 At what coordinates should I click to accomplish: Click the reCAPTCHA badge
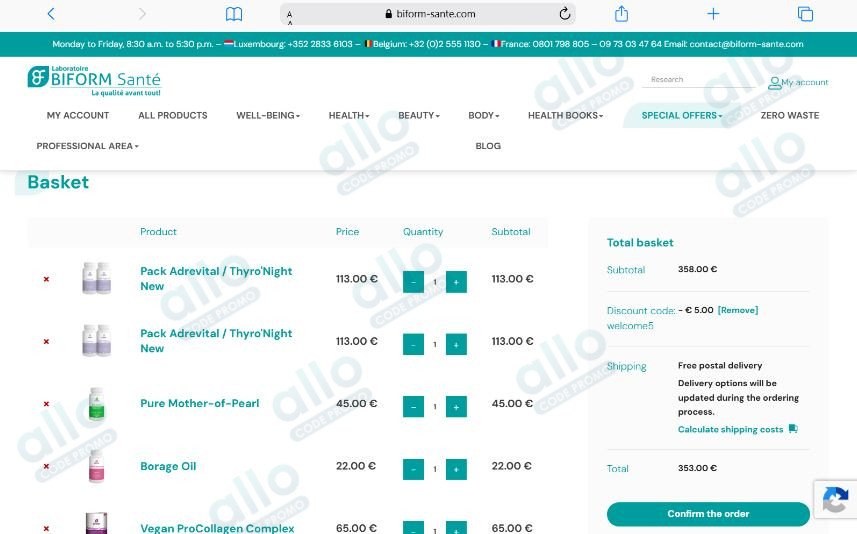tap(835, 500)
